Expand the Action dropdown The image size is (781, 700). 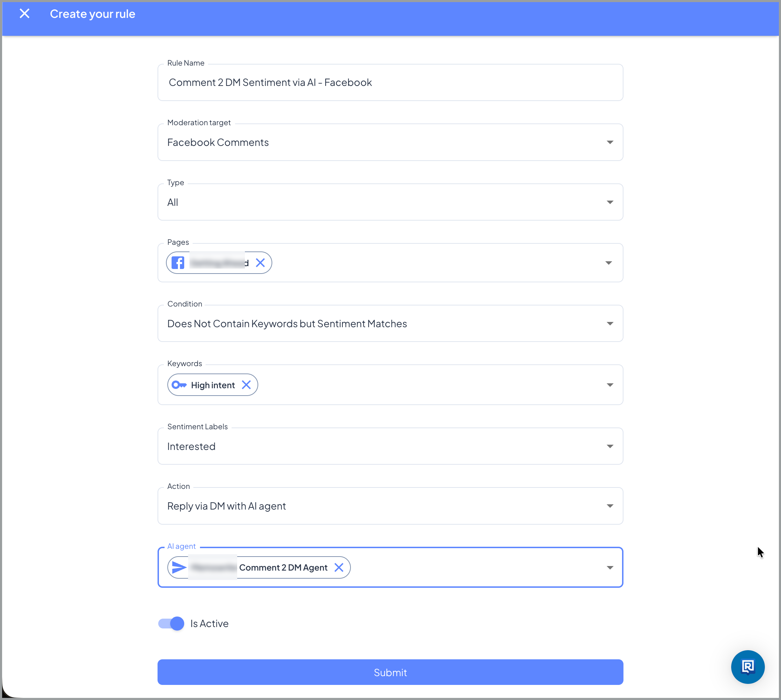[x=390, y=506]
